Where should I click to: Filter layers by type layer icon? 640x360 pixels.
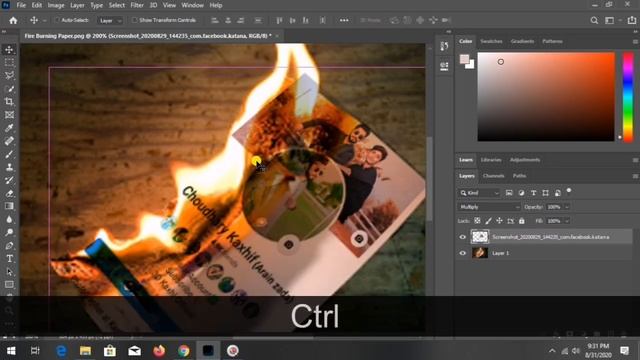point(533,193)
